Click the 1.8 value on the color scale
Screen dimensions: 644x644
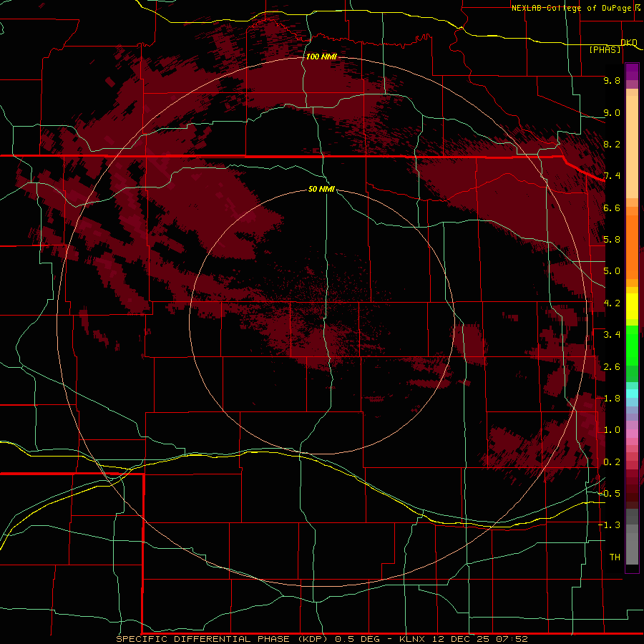(612, 399)
